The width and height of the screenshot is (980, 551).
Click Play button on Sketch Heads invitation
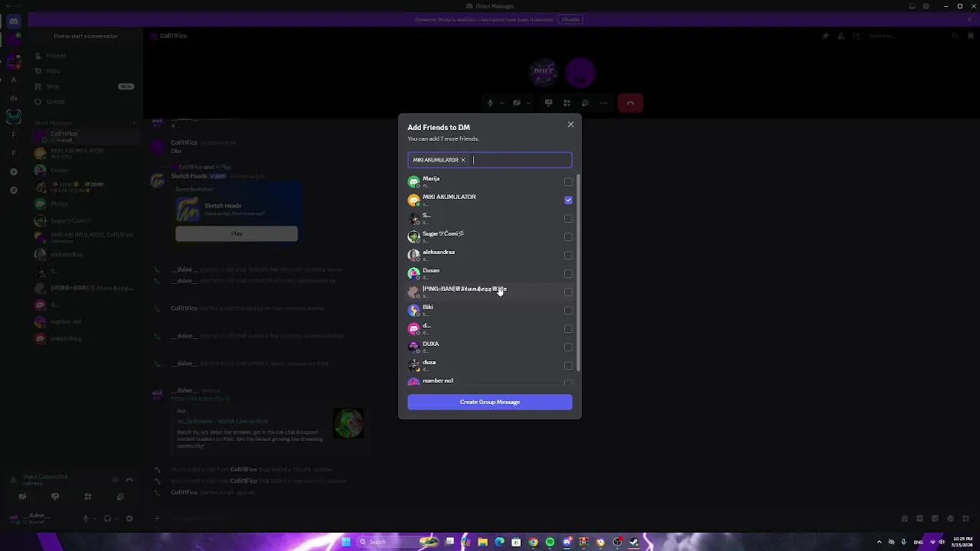click(x=237, y=233)
